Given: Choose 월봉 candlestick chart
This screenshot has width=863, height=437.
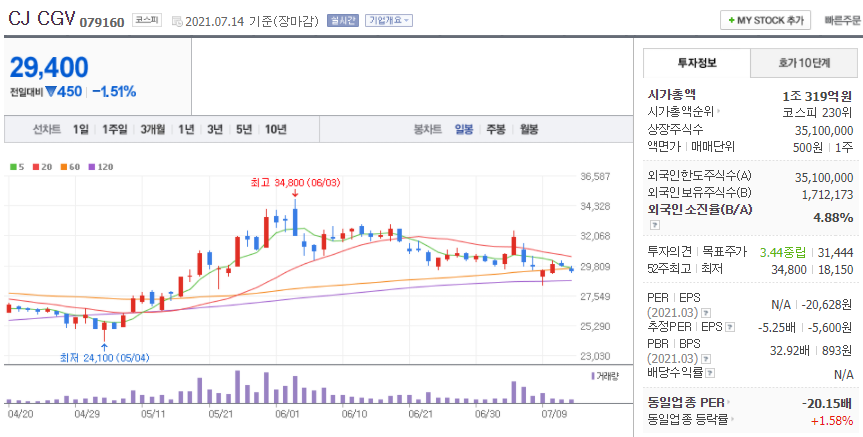Looking at the screenshot, I should pyautogui.click(x=529, y=129).
